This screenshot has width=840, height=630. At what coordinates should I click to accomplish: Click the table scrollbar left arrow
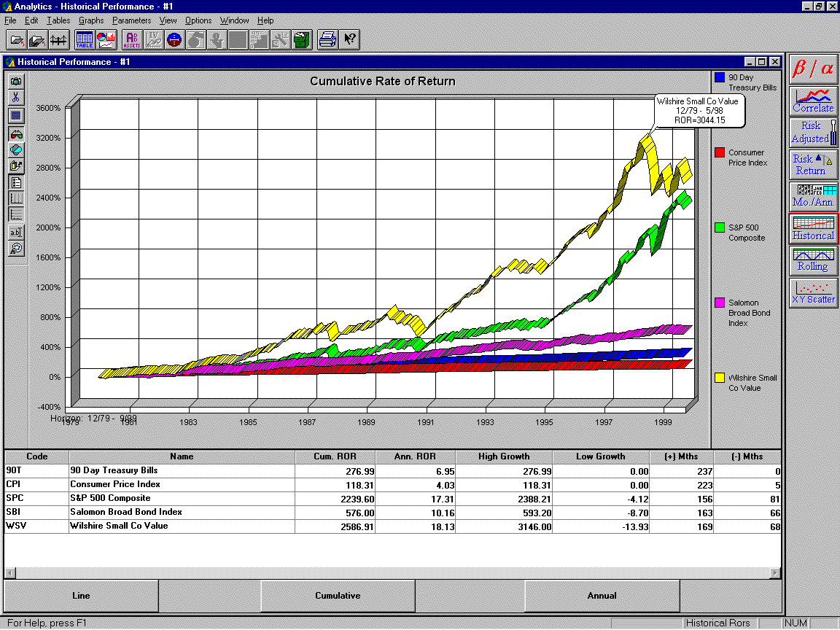coord(10,572)
